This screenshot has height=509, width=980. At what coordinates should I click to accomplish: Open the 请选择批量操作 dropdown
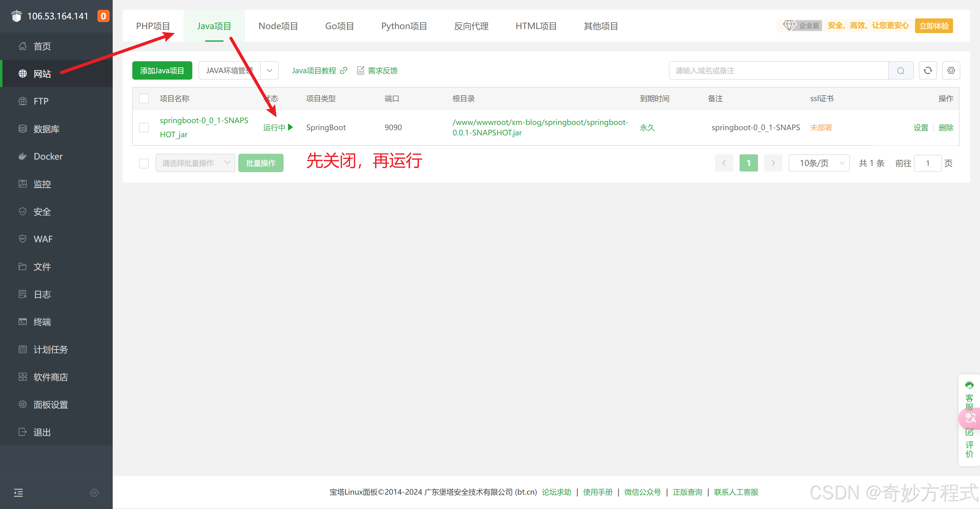[195, 163]
